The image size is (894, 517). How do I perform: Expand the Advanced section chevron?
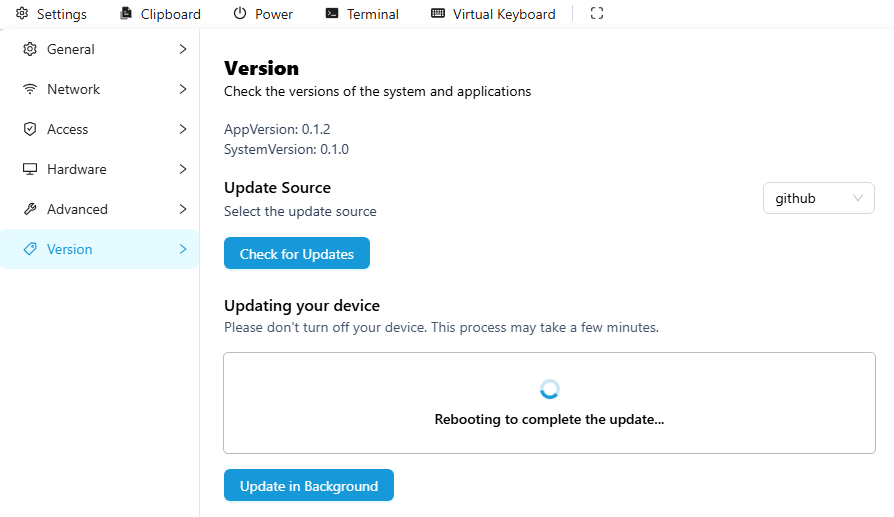coord(183,209)
